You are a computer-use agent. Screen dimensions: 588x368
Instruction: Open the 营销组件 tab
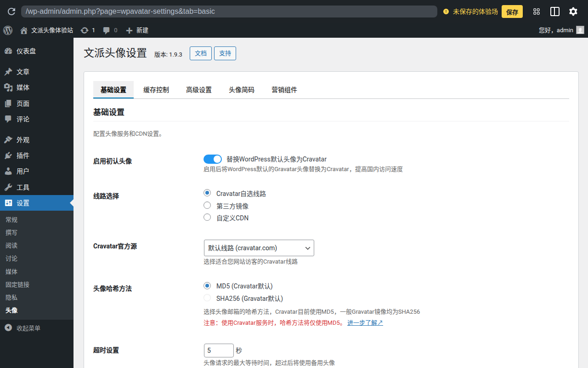284,90
